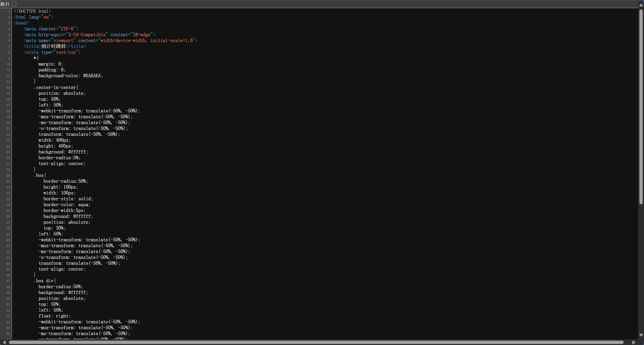Image resolution: width=644 pixels, height=345 pixels.
Task: Click line number 1 in gutter
Action: coord(9,11)
